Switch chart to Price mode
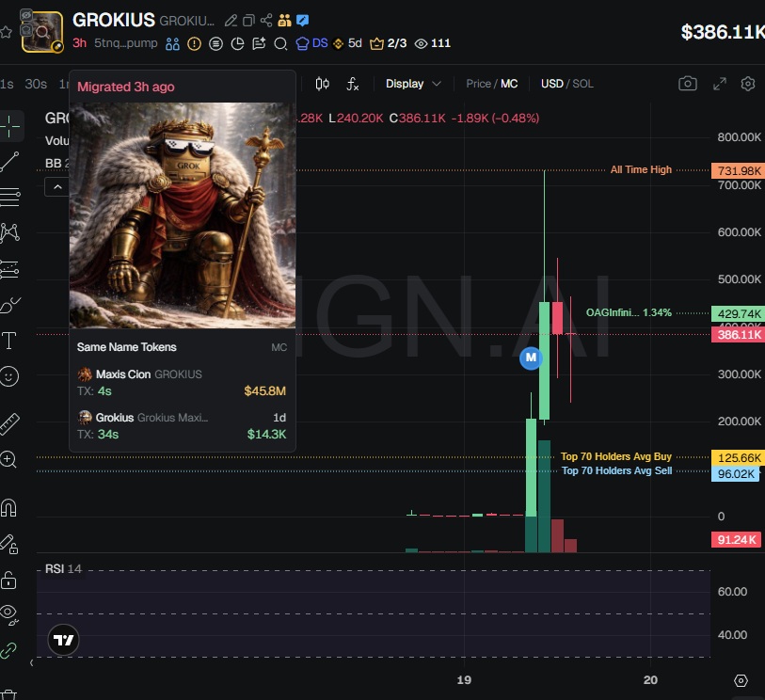 click(478, 84)
